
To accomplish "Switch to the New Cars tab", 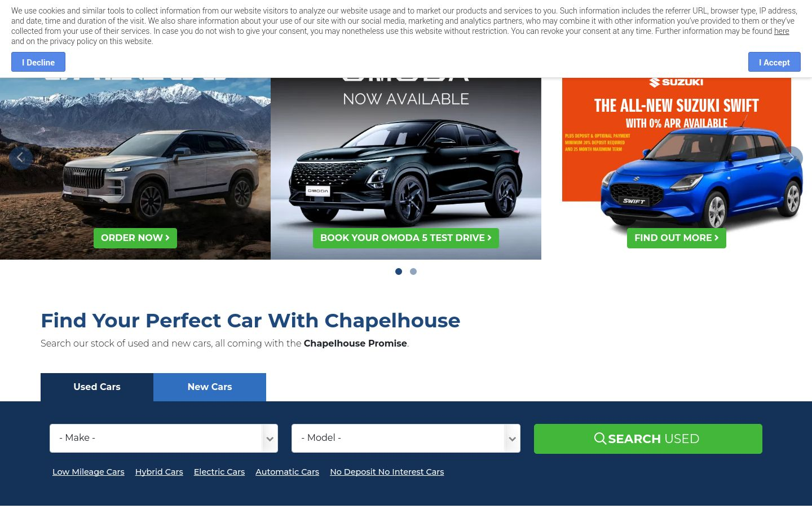I will click(x=210, y=387).
